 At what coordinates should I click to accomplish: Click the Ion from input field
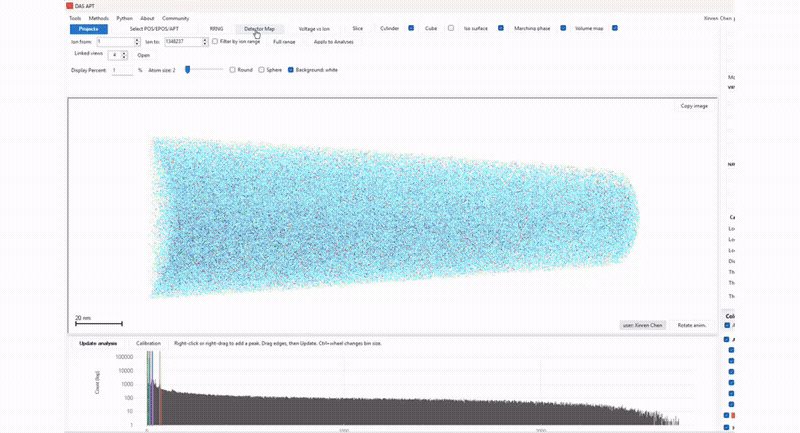click(115, 42)
